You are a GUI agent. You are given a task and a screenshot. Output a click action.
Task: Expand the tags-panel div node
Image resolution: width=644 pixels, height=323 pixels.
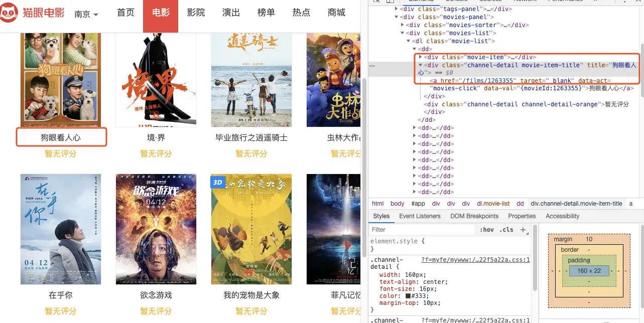[x=397, y=9]
